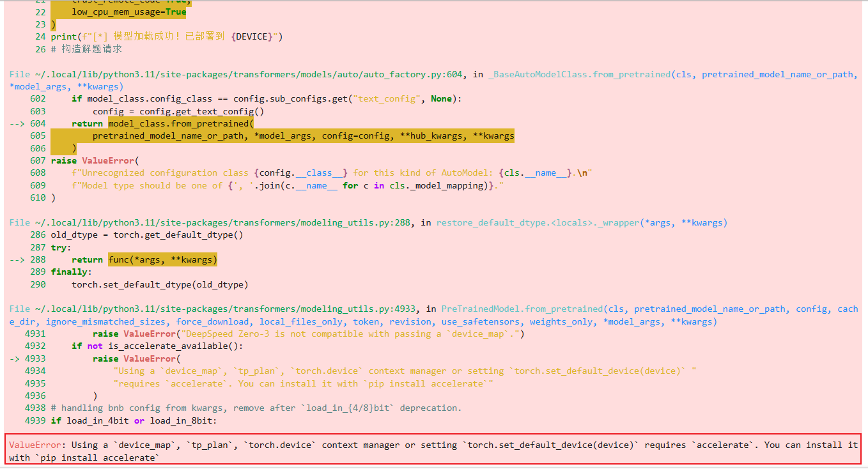Select PreTrainedModel.from_pretrained function name

point(522,309)
